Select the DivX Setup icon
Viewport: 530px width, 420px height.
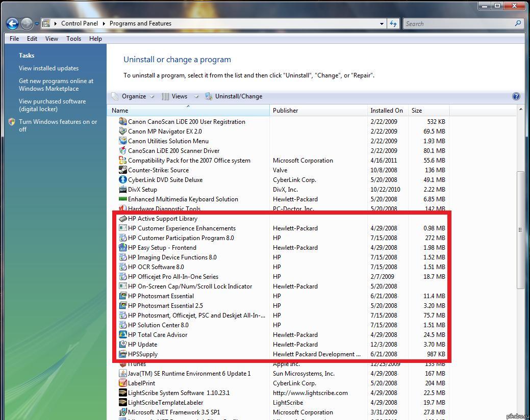click(x=123, y=190)
